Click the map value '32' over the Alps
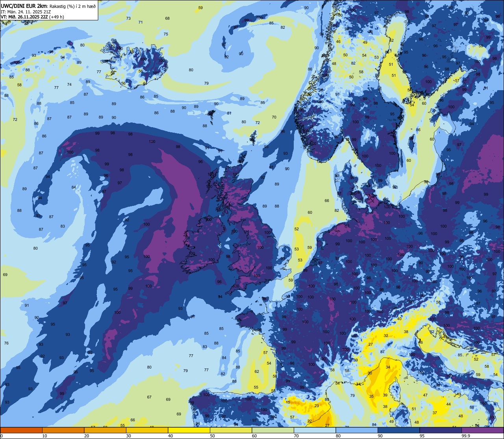 click(x=386, y=335)
